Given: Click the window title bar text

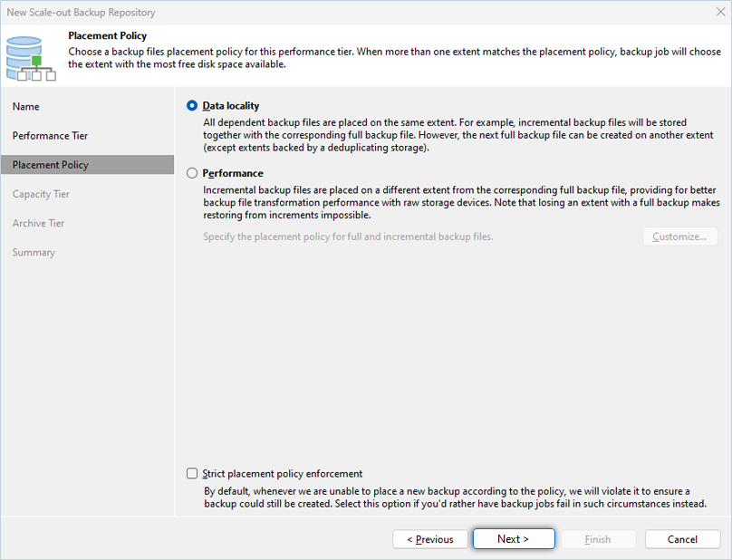Looking at the screenshot, I should (x=81, y=13).
